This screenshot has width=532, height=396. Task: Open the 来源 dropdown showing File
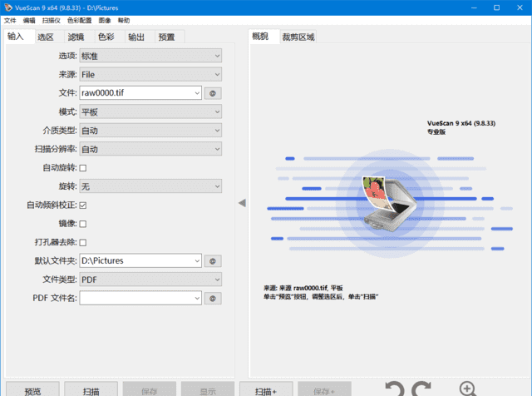coord(150,74)
